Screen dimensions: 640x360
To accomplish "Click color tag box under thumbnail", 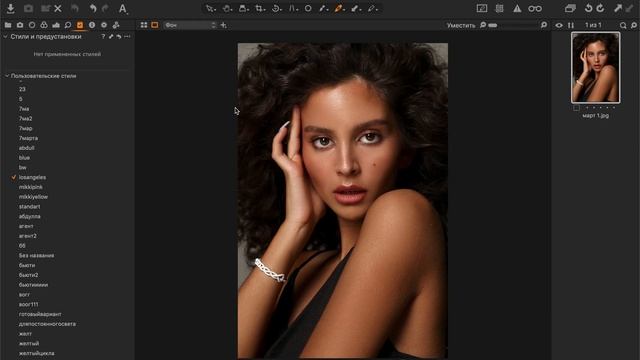I will (576, 108).
